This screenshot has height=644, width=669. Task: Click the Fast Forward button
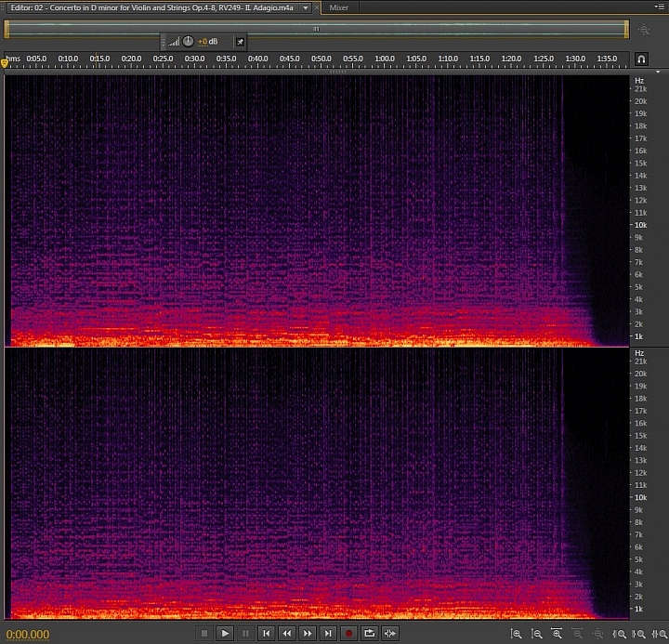[x=308, y=634]
